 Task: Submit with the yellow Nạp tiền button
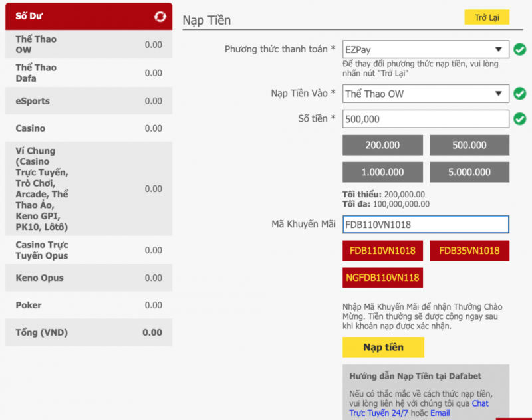point(383,347)
